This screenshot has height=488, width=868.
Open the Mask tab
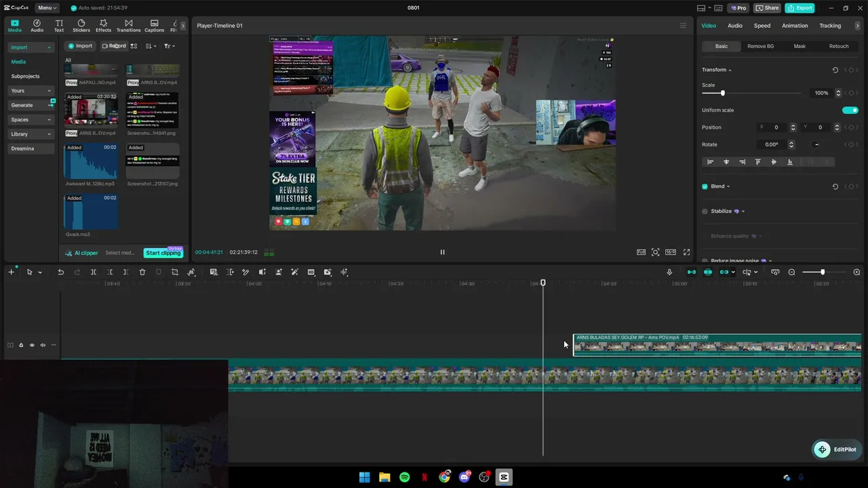pos(800,46)
